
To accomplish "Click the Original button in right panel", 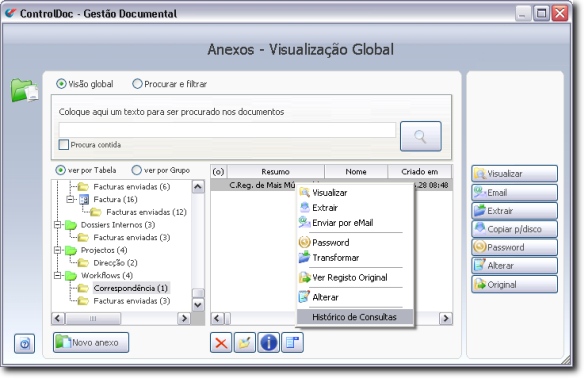I will click(514, 284).
